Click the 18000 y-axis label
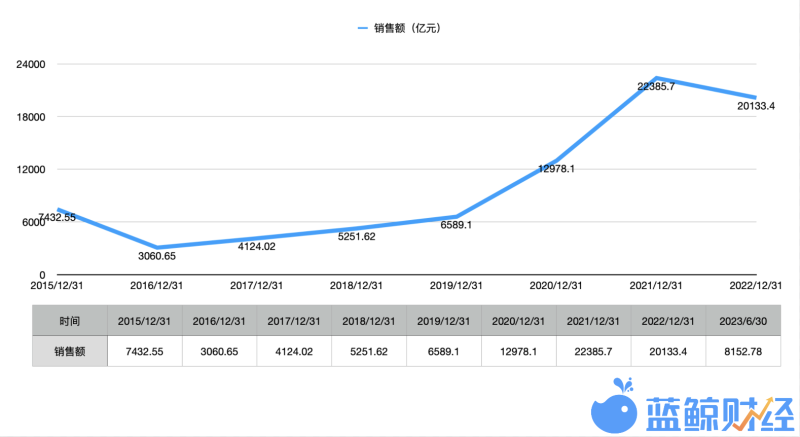 point(29,117)
